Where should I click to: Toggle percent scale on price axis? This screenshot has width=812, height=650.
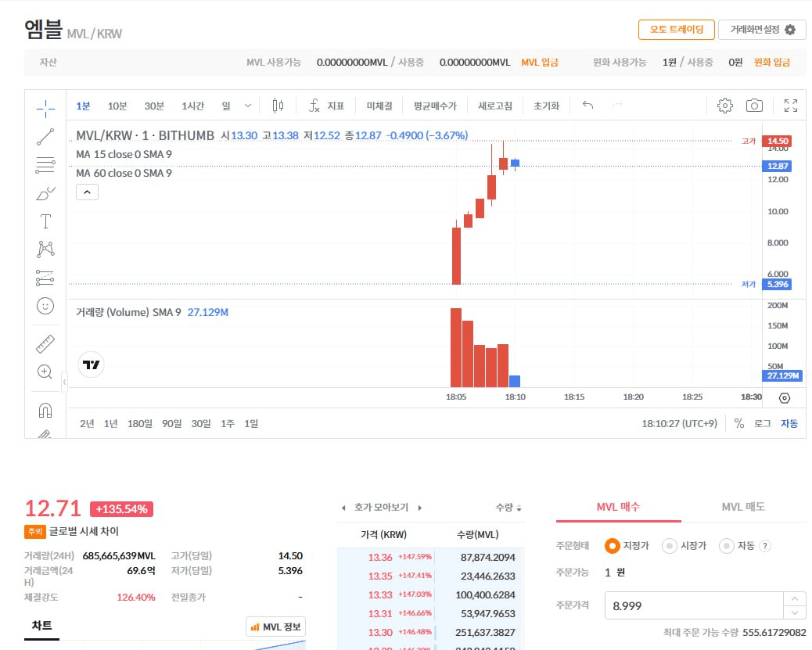click(x=739, y=424)
